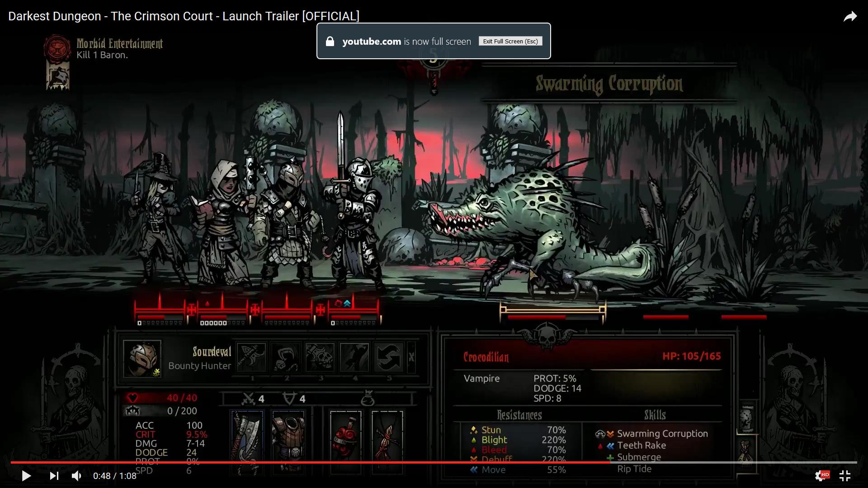Skip to the next video
Image resolution: width=868 pixels, height=488 pixels.
54,476
